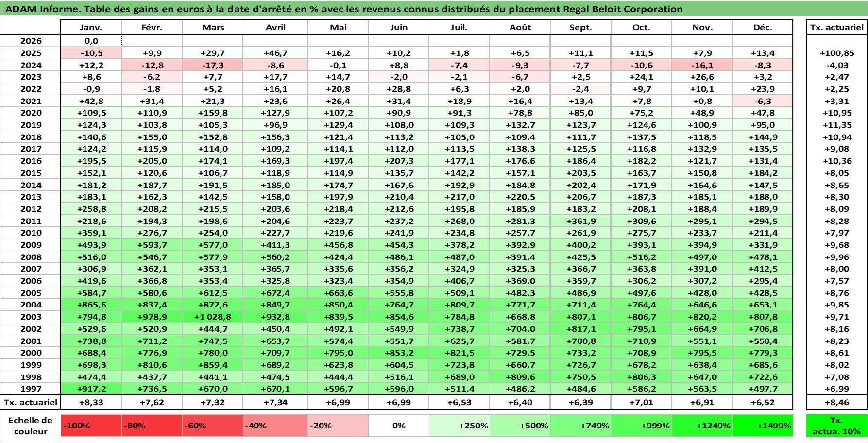Click the +250% color scale swatch

coord(460,426)
